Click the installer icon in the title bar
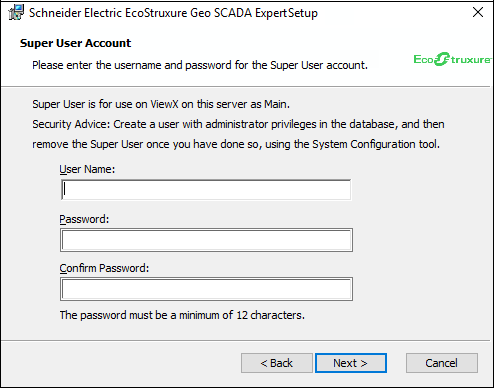This screenshot has width=494, height=388. click(x=16, y=13)
